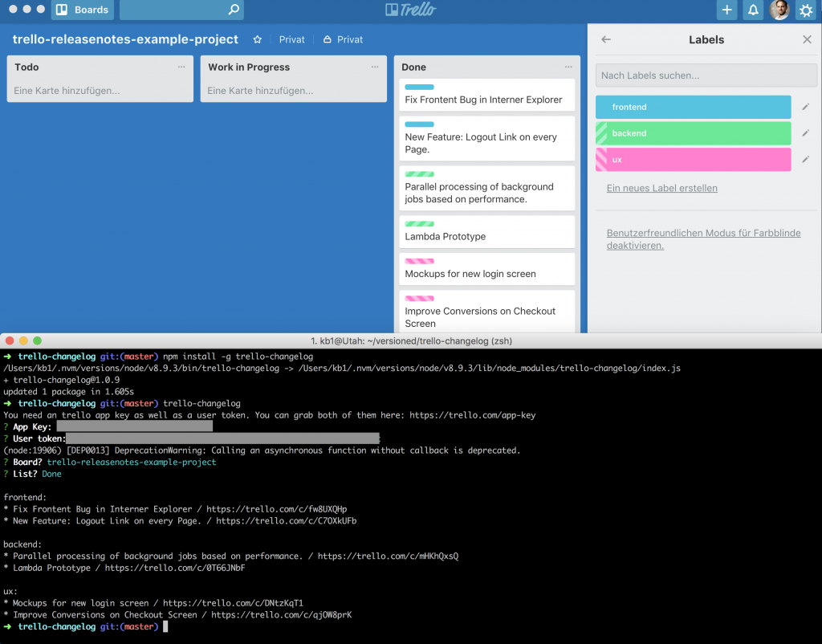Click the redacted App Key value in terminal

135,426
